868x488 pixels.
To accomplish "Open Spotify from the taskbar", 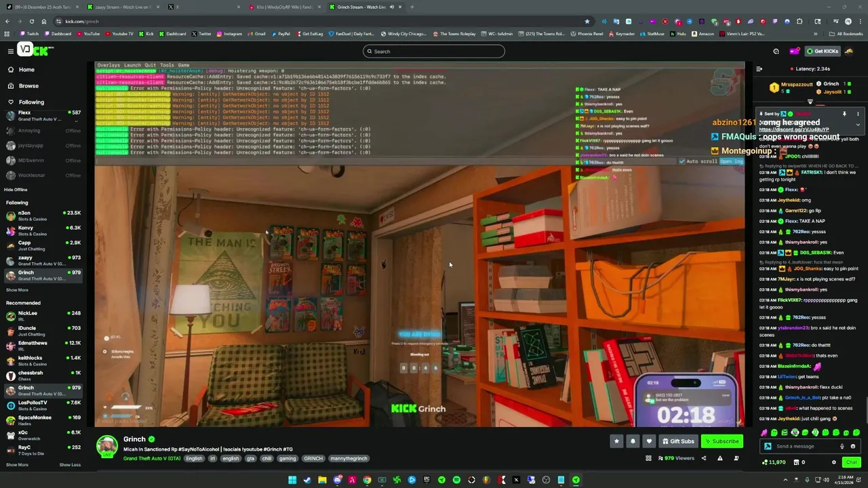I will (456, 480).
